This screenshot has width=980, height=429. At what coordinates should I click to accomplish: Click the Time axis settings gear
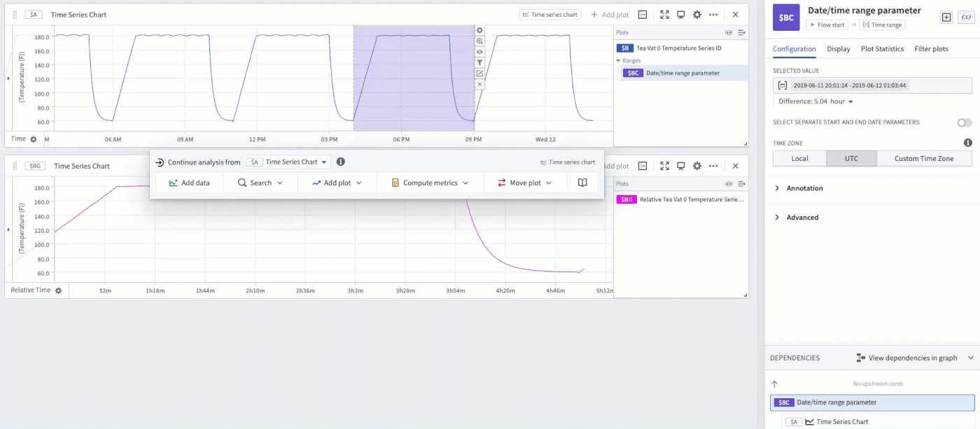pos(33,139)
